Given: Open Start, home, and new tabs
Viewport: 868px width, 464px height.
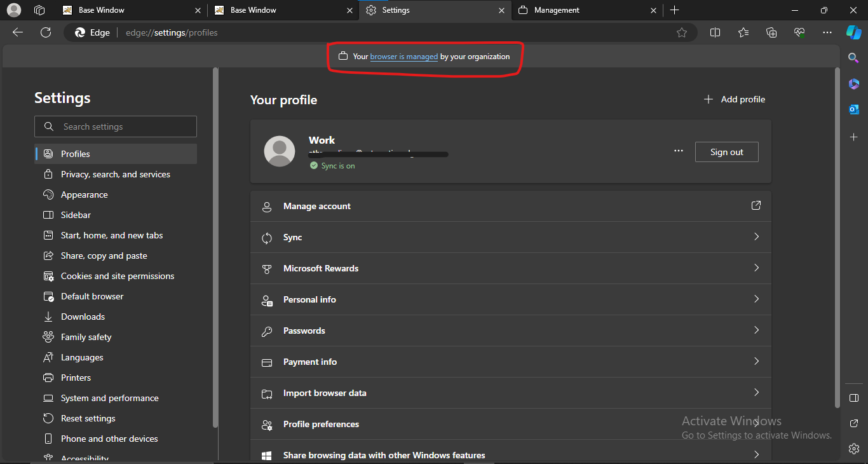Looking at the screenshot, I should (x=116, y=235).
